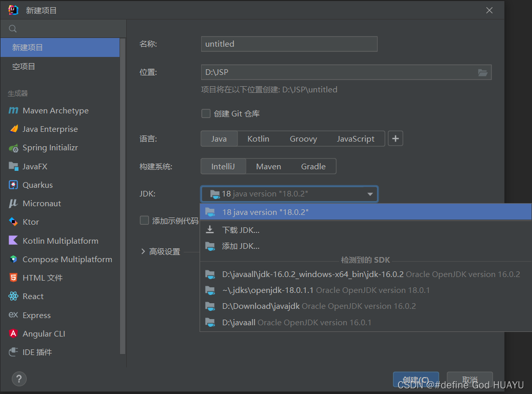
Task: Enable the 创建 Git 仓库 checkbox
Action: 206,113
